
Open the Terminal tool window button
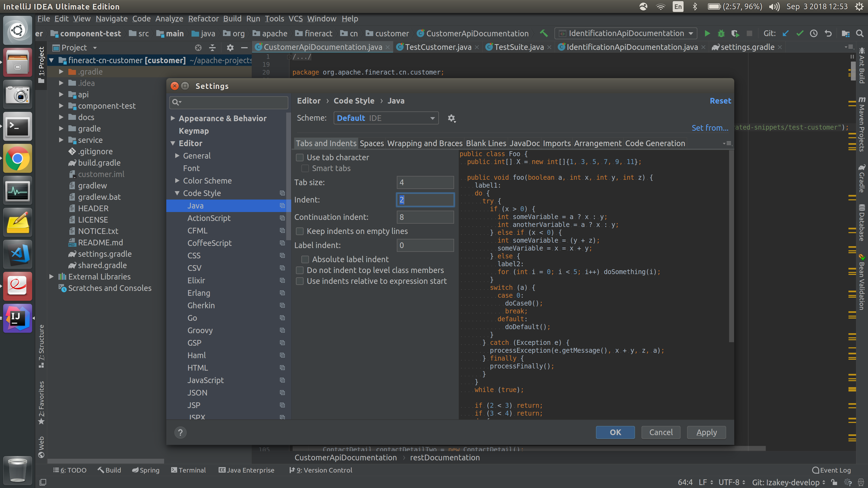coord(188,470)
